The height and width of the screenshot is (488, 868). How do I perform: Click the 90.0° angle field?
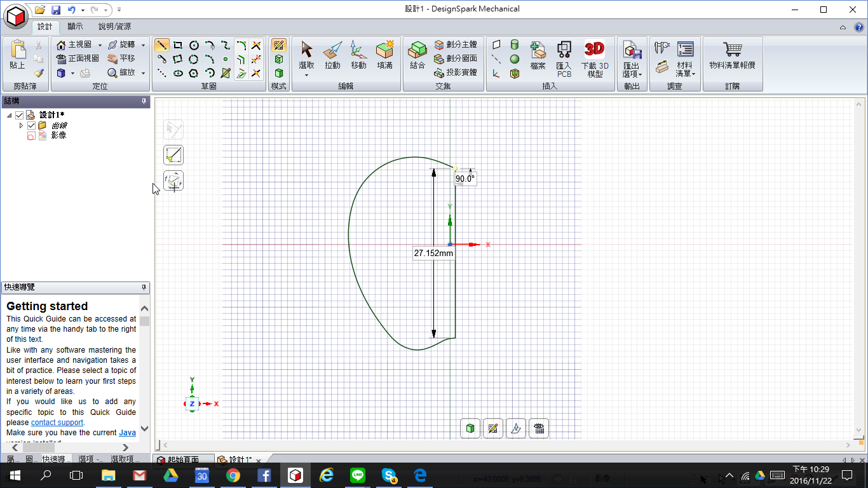click(x=465, y=179)
